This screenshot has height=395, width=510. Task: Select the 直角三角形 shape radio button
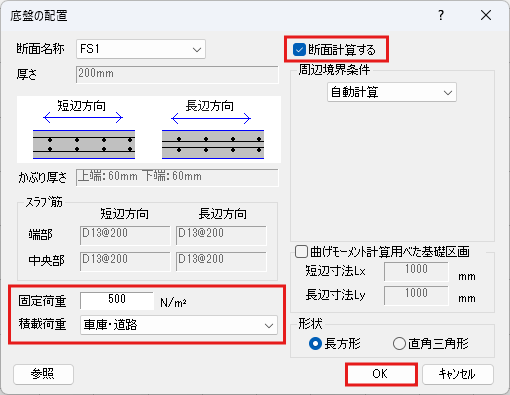[x=399, y=344]
